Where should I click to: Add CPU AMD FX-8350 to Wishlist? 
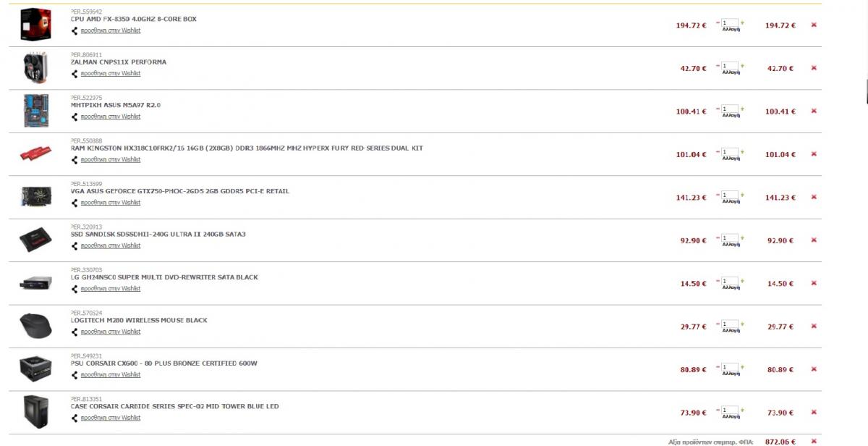coord(110,30)
